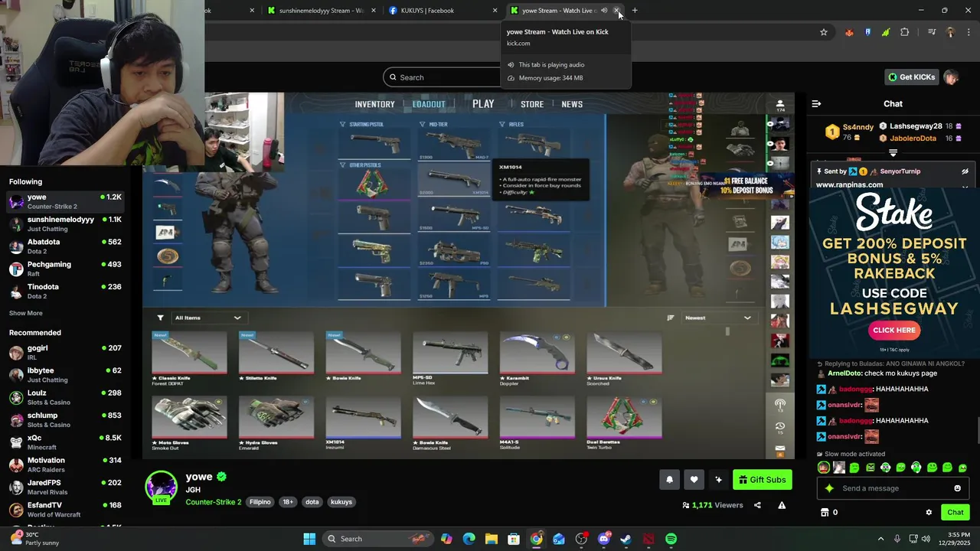980x551 pixels.
Task: Click the kukuys tag
Action: coord(341,502)
